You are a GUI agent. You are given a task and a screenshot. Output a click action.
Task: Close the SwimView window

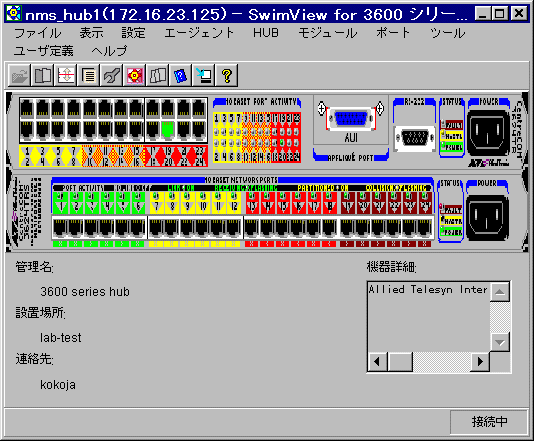coord(519,14)
